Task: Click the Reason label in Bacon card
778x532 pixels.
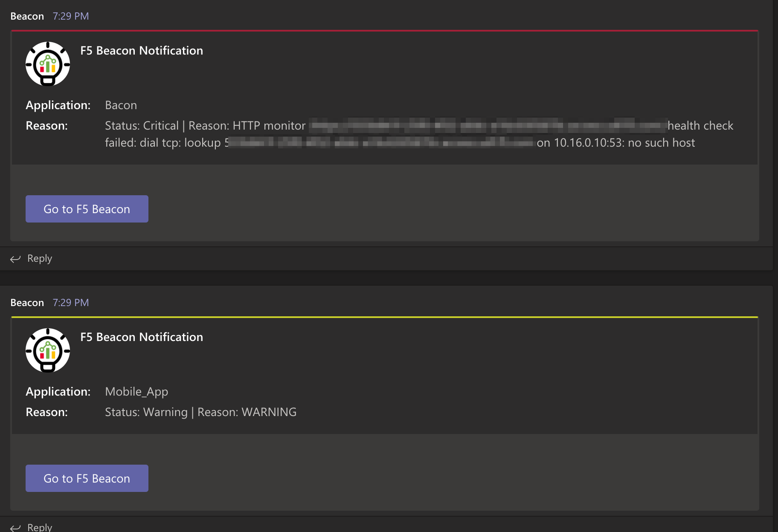Action: click(46, 125)
